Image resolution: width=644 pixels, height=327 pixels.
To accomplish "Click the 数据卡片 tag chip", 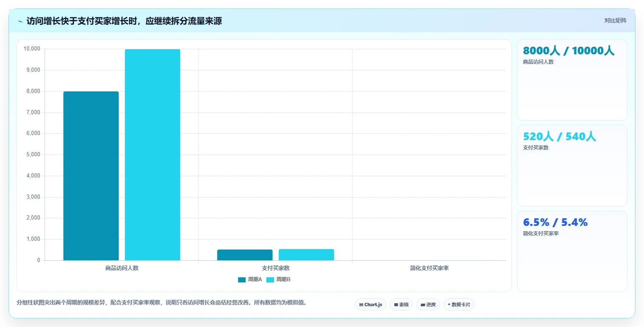I will [x=459, y=304].
